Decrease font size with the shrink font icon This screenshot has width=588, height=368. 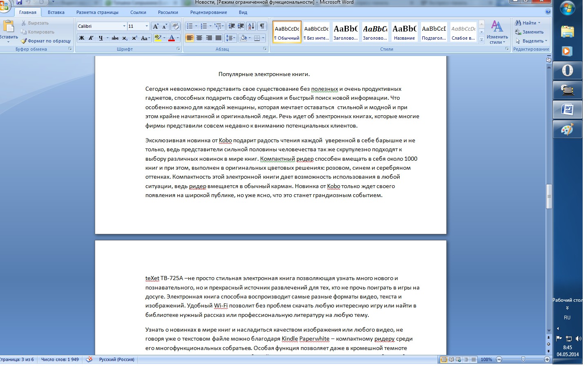click(165, 26)
